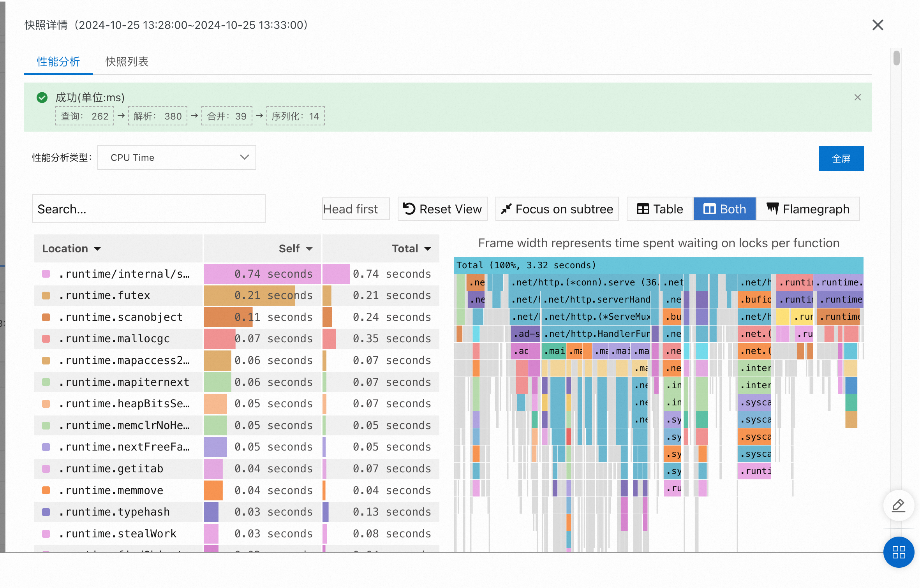Click the edit pencil floating icon
The width and height of the screenshot is (920, 588).
(x=898, y=505)
